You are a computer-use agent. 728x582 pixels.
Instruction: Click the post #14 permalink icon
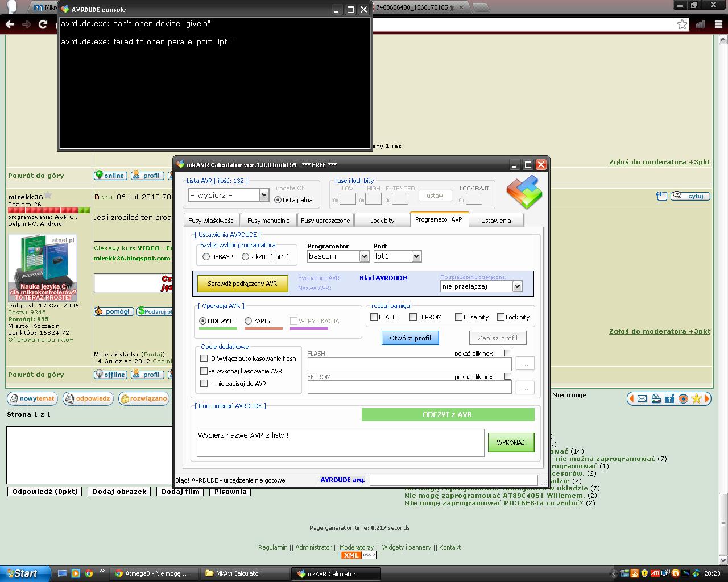pos(97,197)
